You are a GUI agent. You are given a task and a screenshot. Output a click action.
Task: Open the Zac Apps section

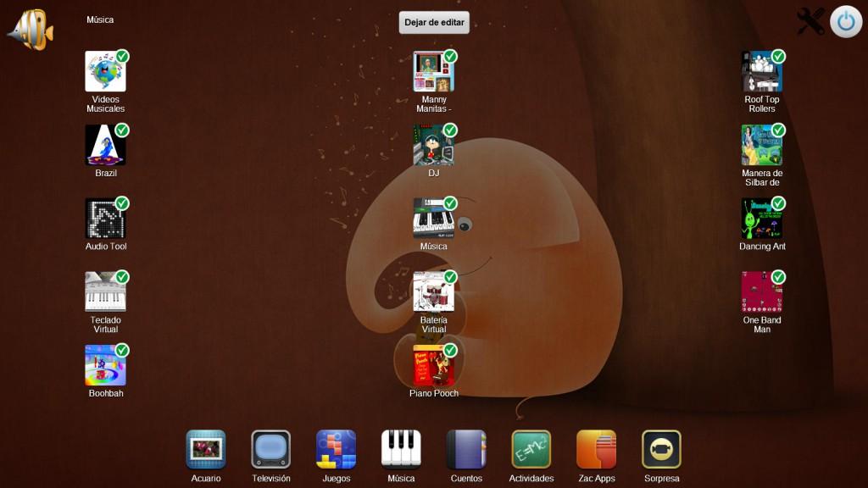click(594, 450)
